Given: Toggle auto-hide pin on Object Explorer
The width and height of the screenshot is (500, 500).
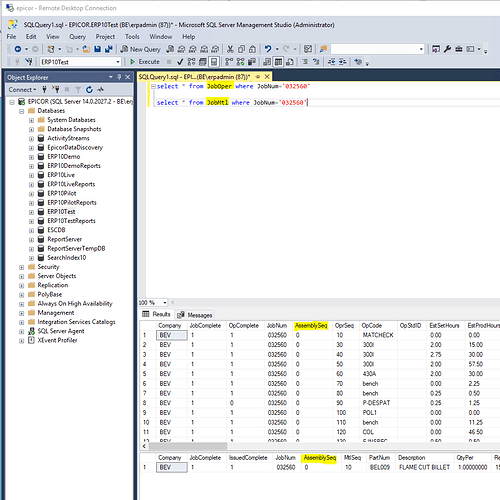Looking at the screenshot, I should click(x=119, y=77).
